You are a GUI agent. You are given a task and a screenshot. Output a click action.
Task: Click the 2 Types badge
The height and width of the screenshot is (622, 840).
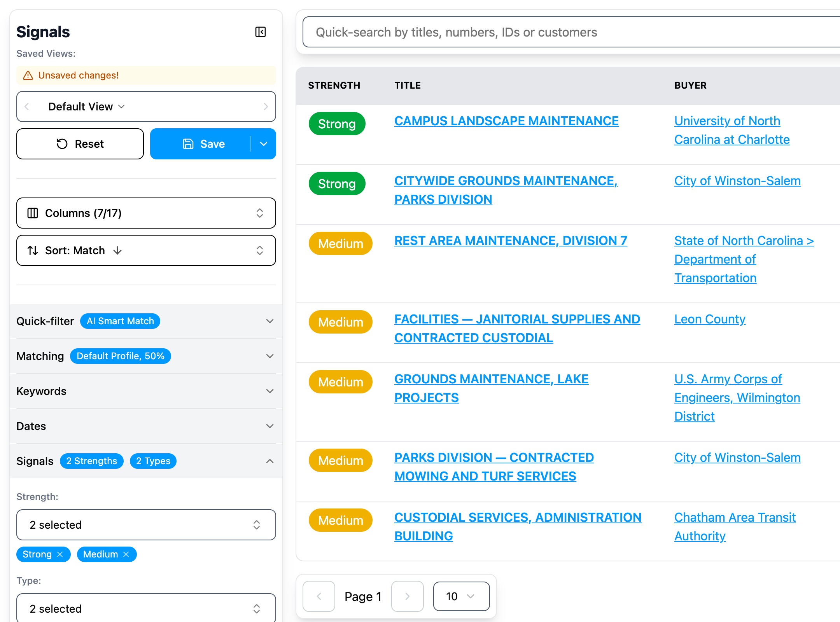[153, 461]
